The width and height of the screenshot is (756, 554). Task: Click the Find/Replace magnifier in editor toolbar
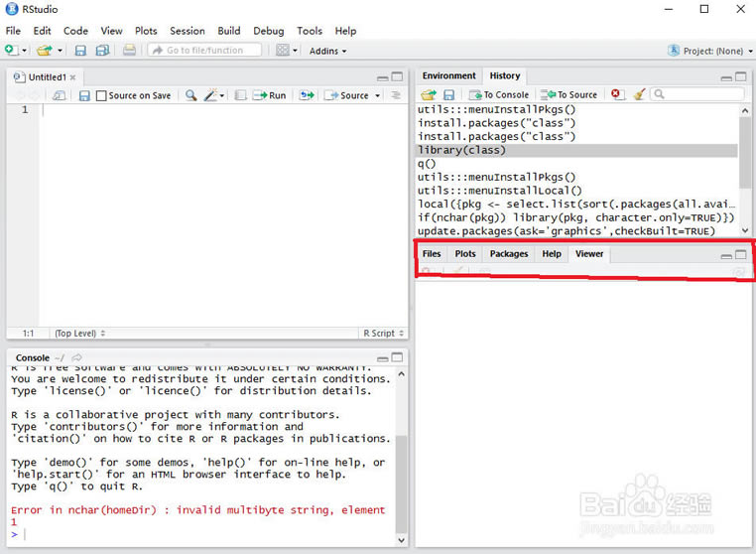pos(191,95)
